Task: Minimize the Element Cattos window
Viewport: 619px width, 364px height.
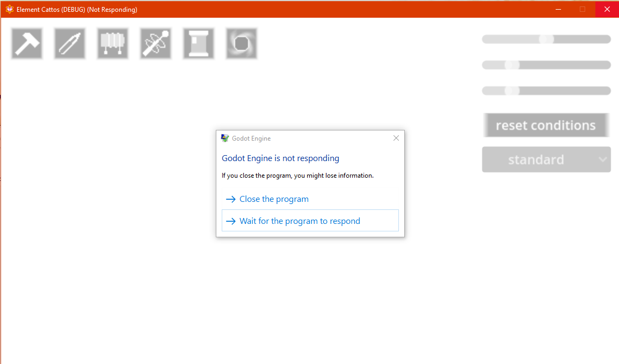Action: pos(558,9)
